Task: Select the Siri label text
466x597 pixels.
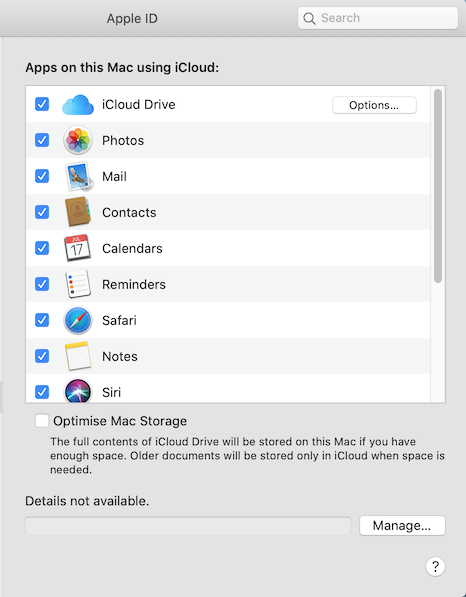Action: click(x=111, y=392)
